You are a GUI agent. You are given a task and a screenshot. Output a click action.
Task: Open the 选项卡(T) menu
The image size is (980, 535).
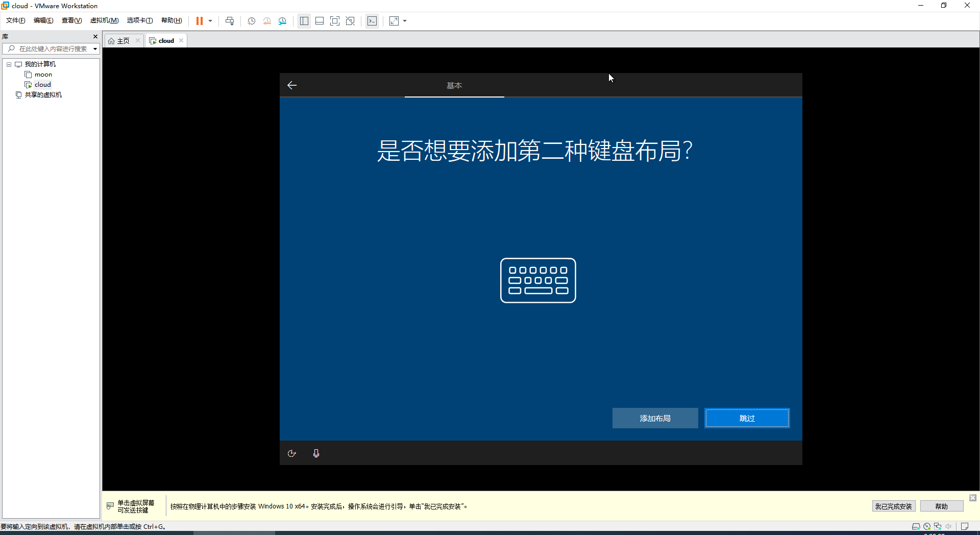click(140, 20)
